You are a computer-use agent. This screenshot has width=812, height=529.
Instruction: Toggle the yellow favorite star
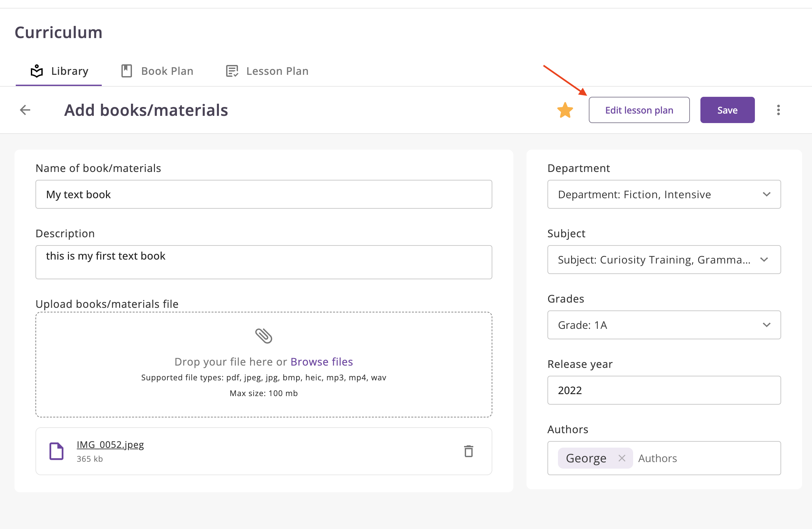[x=565, y=110]
